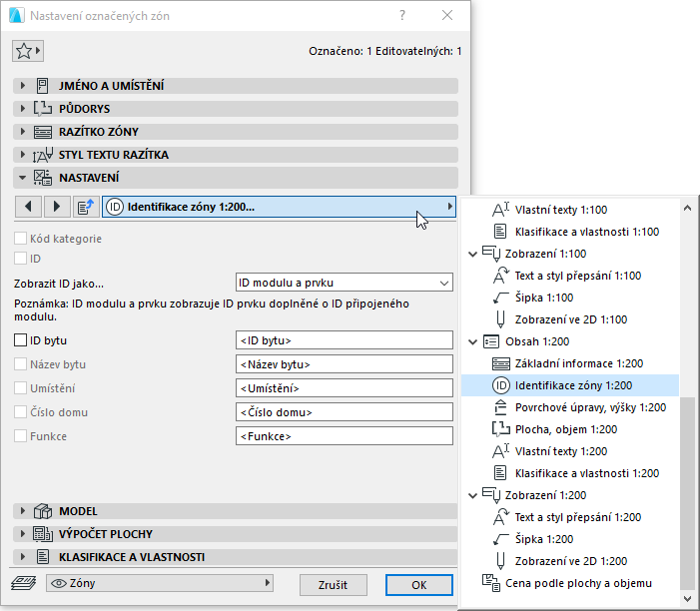Expand the STYL TEXTU RAZÍTKA panel
This screenshot has height=611, width=700.
point(22,155)
